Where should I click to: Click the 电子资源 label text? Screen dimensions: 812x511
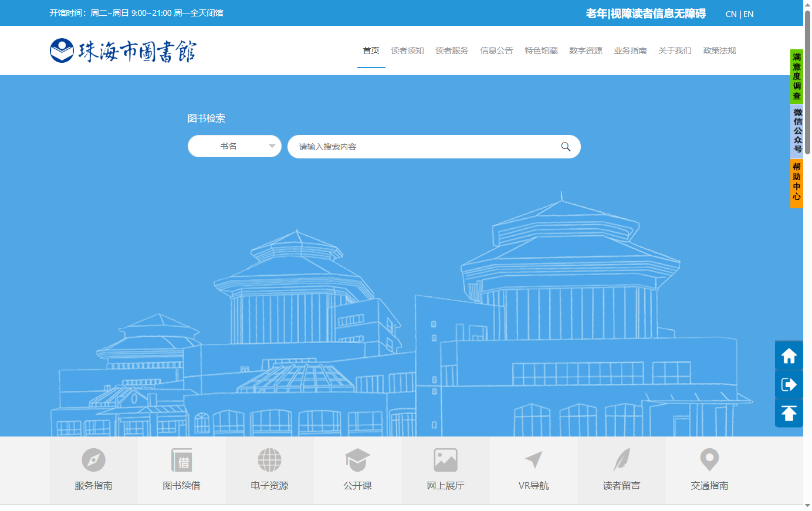(x=270, y=486)
